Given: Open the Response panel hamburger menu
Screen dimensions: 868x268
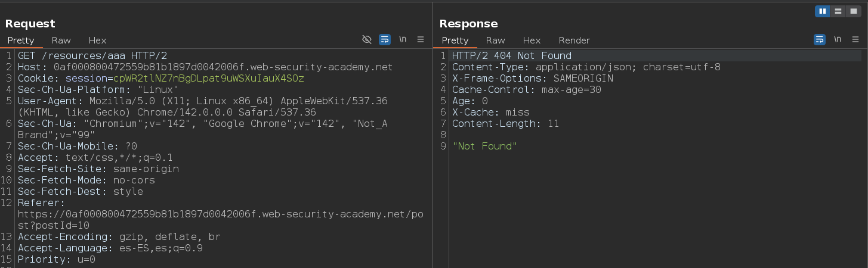Looking at the screenshot, I should 855,40.
